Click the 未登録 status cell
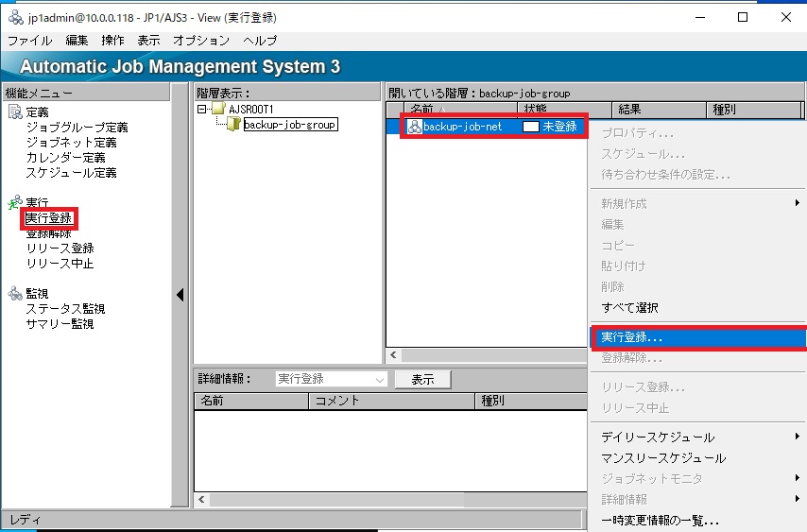807x532 pixels. point(550,127)
